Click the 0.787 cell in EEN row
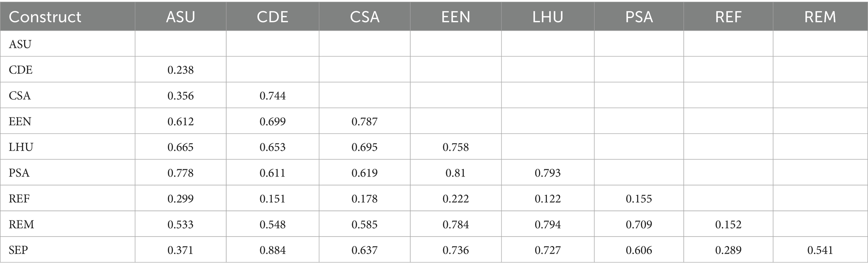Image resolution: width=868 pixels, height=270 pixels. click(364, 122)
